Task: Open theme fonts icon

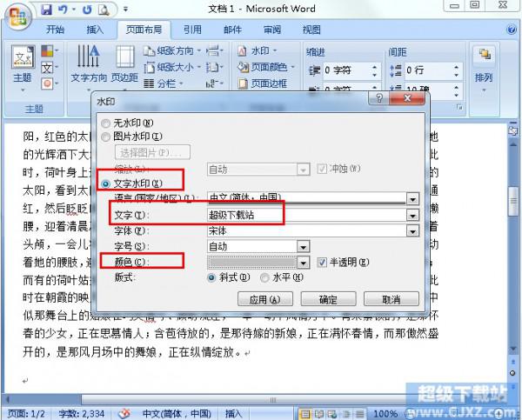Action: [x=50, y=68]
